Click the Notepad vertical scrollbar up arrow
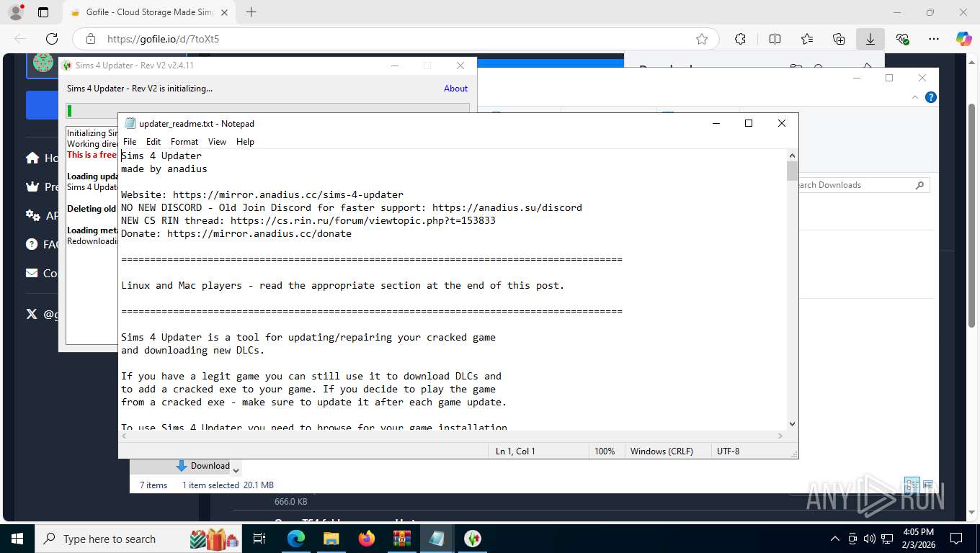The image size is (980, 553). click(x=792, y=155)
